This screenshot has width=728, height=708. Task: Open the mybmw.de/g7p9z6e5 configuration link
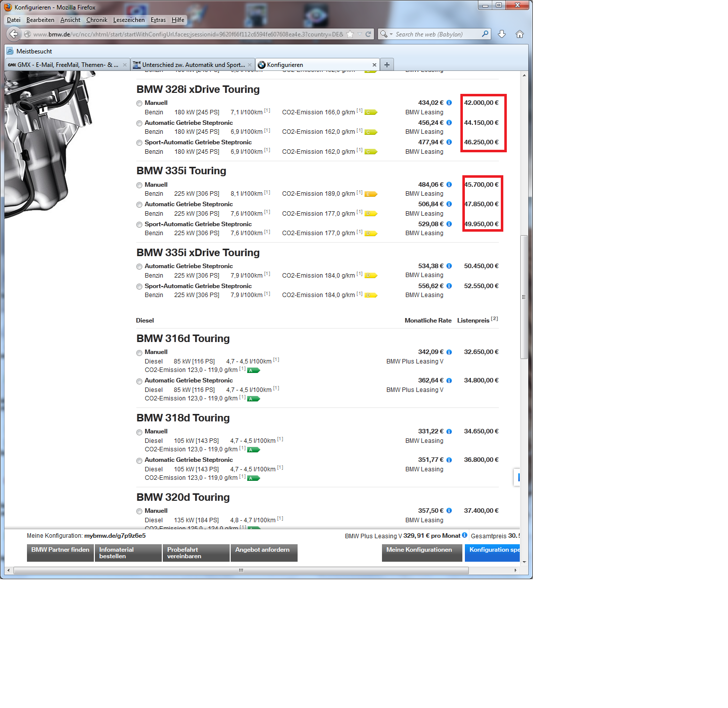(x=115, y=536)
